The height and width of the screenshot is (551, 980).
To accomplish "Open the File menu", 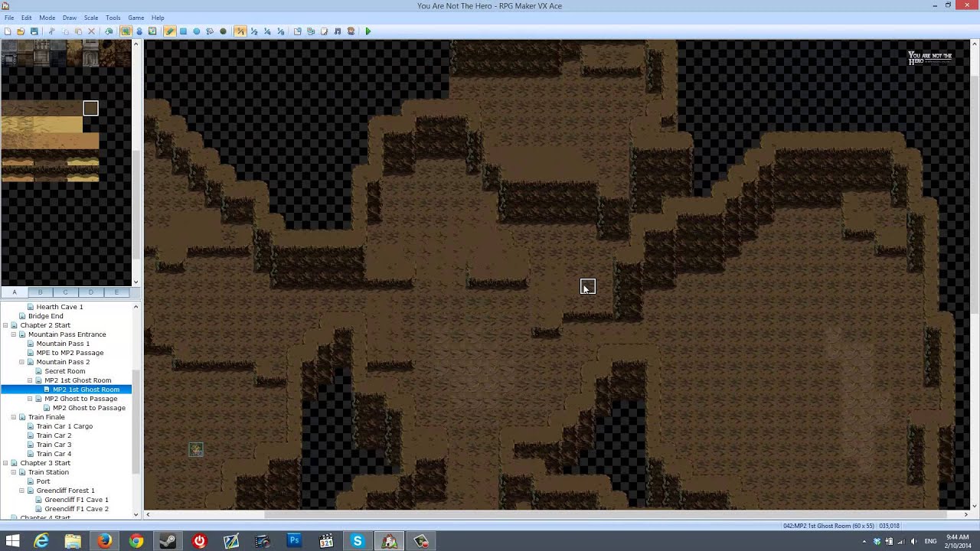I will pyautogui.click(x=9, y=18).
